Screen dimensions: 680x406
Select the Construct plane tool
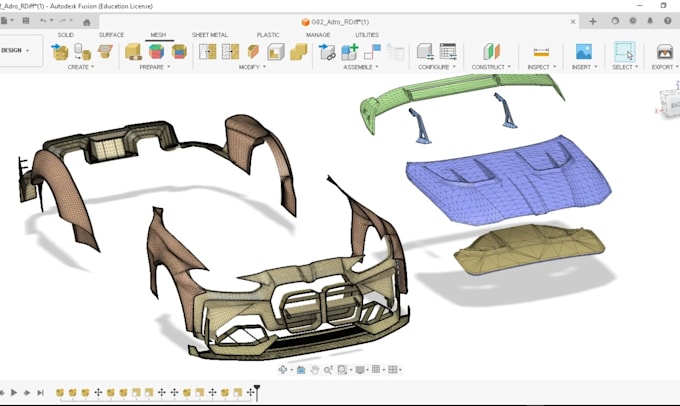[491, 51]
